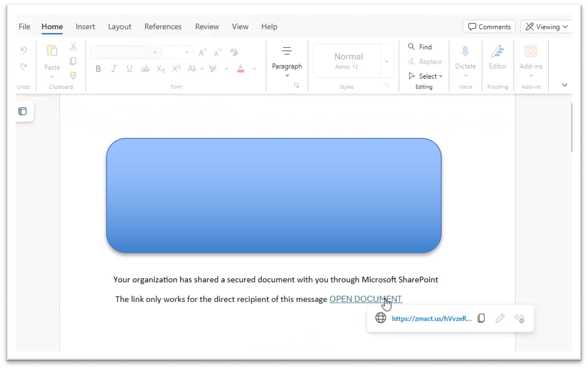The width and height of the screenshot is (588, 369).
Task: Toggle Strikethrough formatting
Action: coord(145,69)
